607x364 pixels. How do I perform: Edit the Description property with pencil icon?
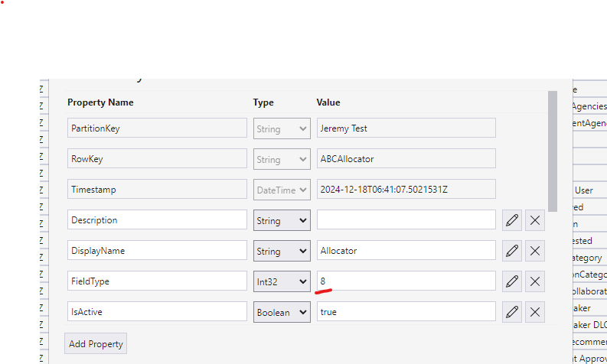pos(512,220)
